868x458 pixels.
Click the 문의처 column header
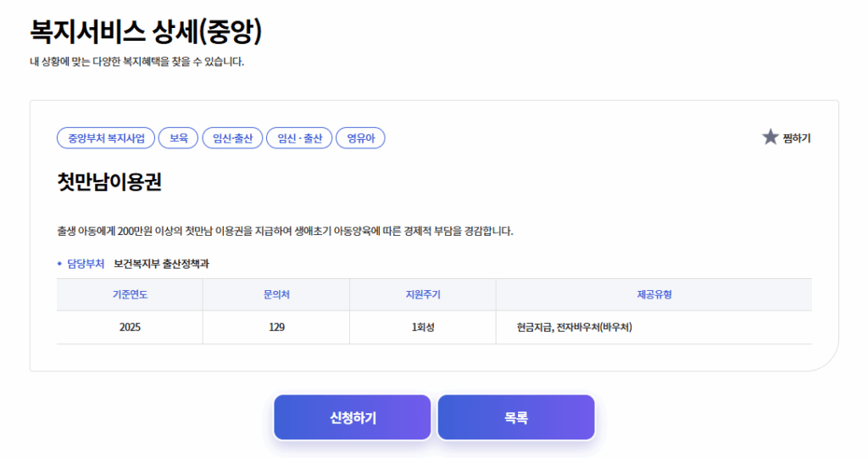click(x=276, y=295)
